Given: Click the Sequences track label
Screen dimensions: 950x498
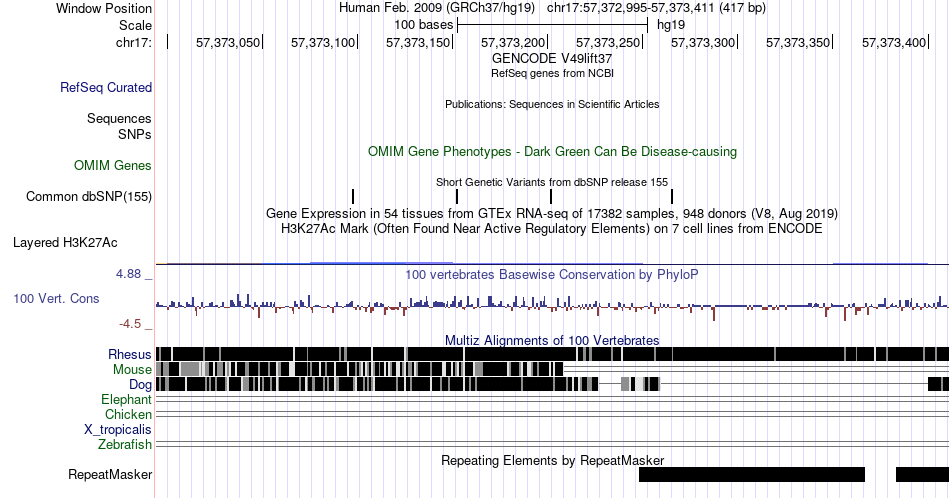Looking at the screenshot, I should (x=119, y=118).
